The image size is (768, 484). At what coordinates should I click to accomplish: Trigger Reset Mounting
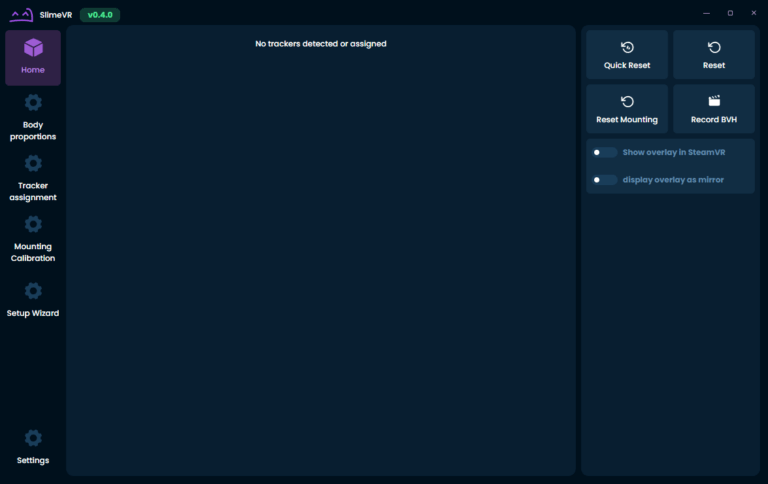pyautogui.click(x=627, y=109)
